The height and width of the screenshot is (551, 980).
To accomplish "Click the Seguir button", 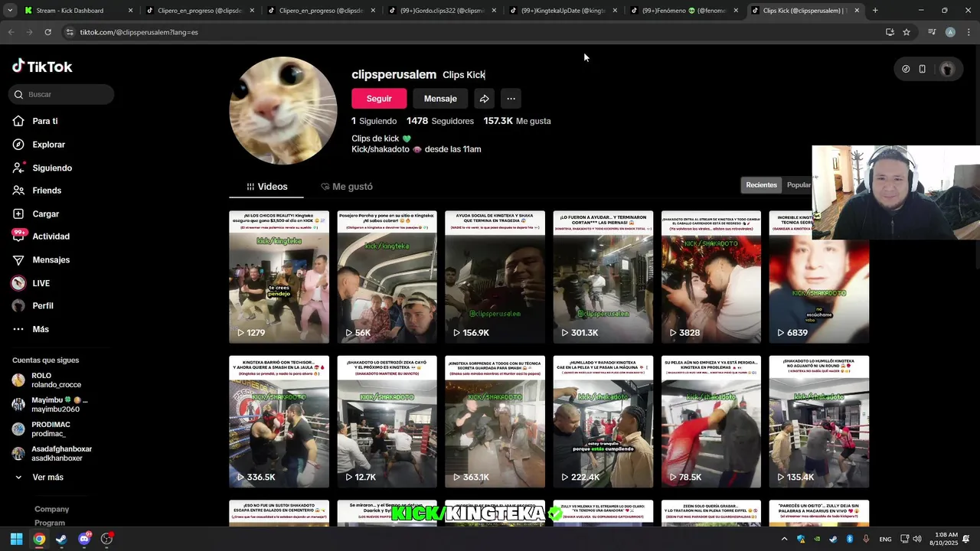I will tap(379, 99).
